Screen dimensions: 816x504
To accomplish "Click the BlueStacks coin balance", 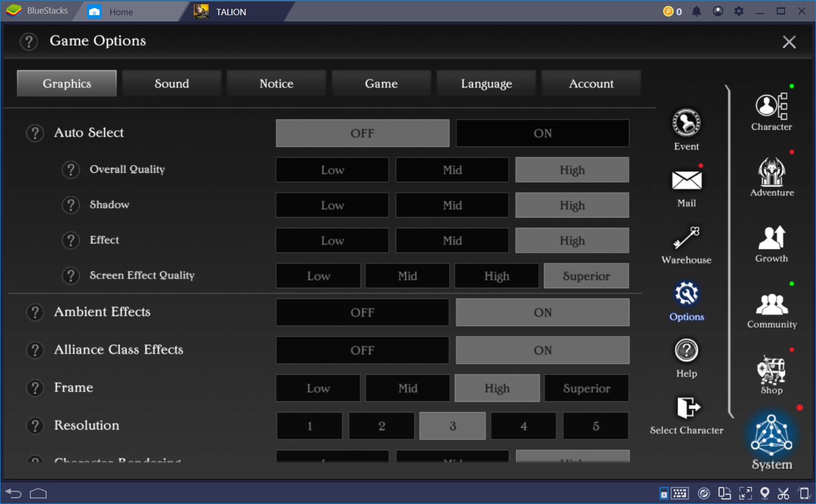I will coord(672,12).
